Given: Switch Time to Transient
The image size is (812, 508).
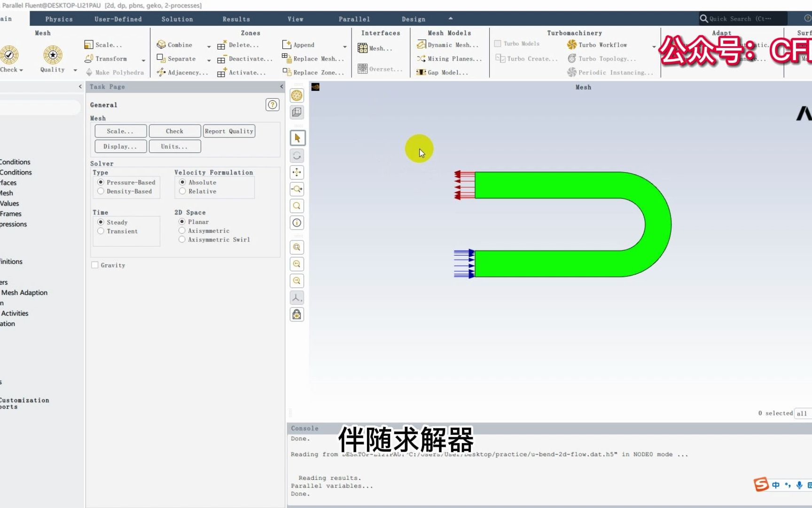Looking at the screenshot, I should (101, 231).
